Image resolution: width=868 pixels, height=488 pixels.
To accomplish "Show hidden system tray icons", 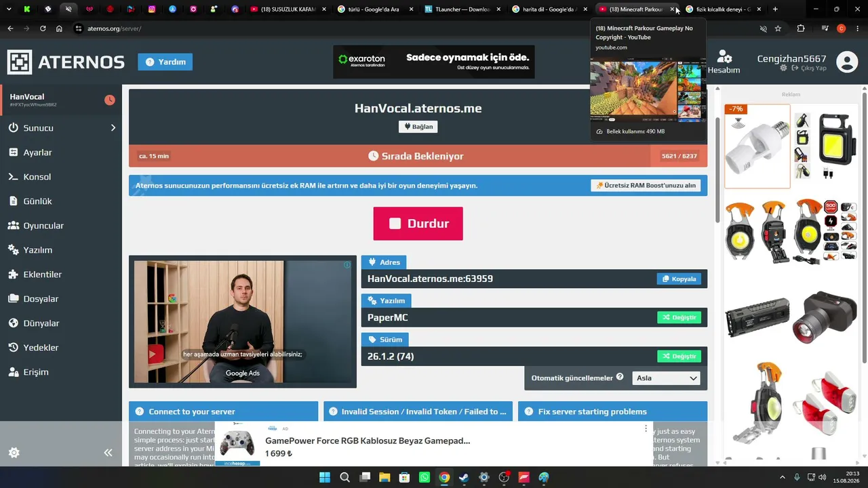I will coord(782,477).
